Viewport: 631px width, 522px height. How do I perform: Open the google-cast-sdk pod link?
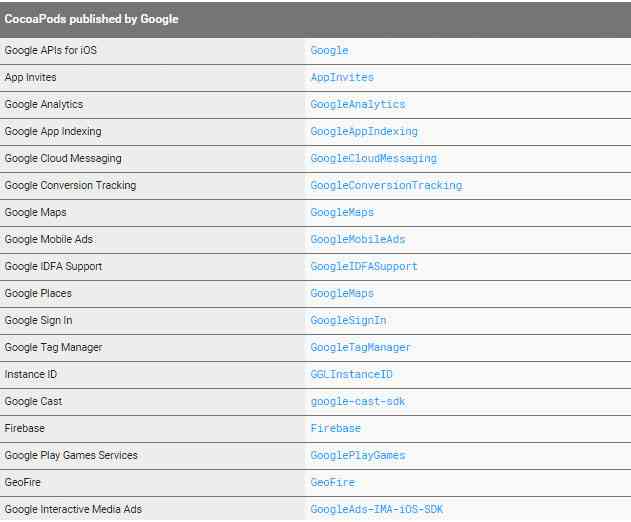(x=358, y=402)
